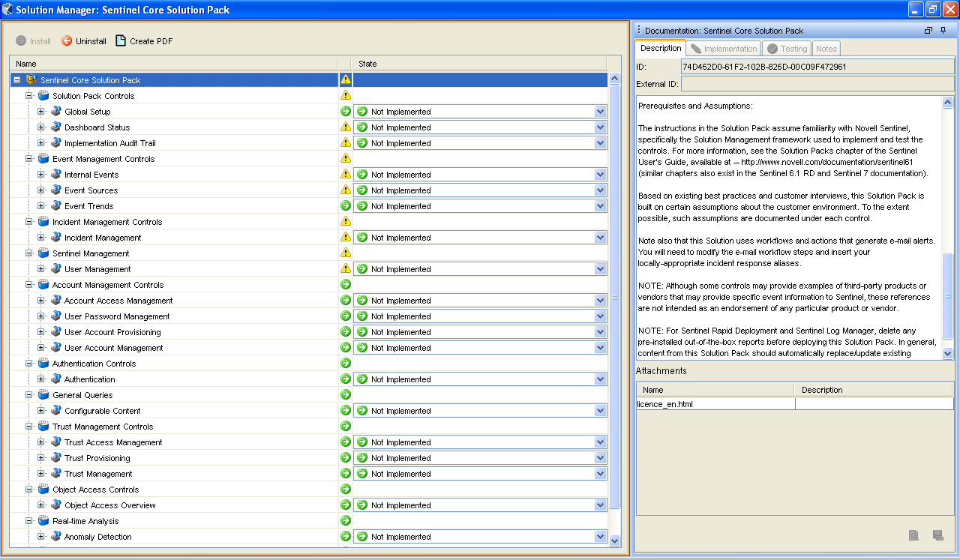960x560 pixels.
Task: Click down arrow of tree list scrollbar
Action: click(x=615, y=540)
